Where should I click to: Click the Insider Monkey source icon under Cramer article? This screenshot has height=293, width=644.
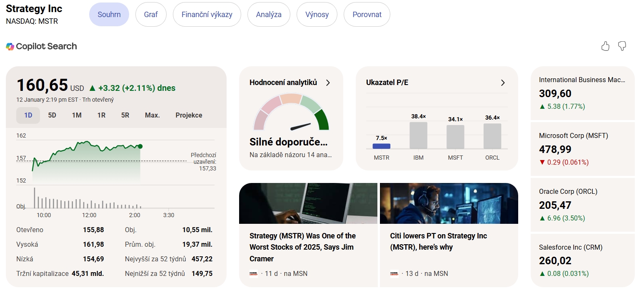point(253,274)
